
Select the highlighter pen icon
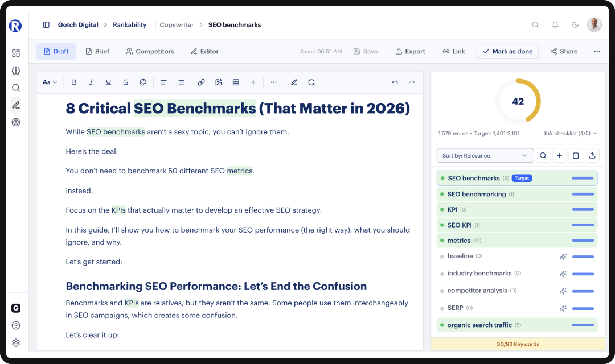pos(294,82)
